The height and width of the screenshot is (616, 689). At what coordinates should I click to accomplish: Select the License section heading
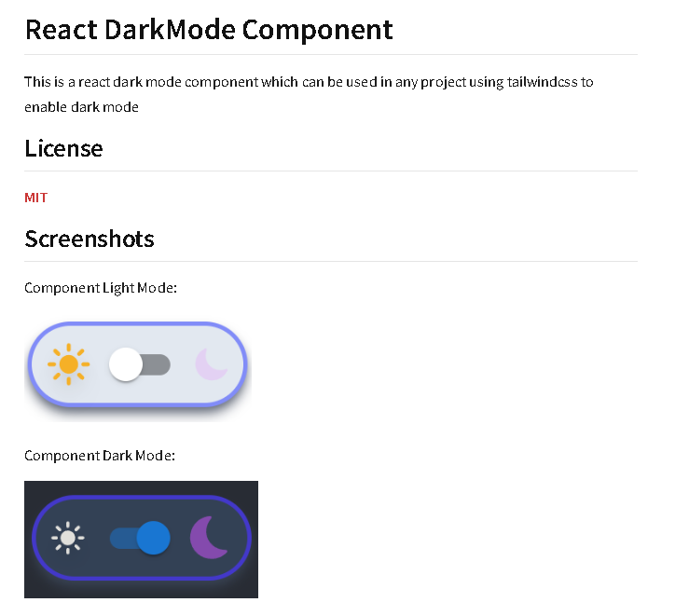pos(63,148)
